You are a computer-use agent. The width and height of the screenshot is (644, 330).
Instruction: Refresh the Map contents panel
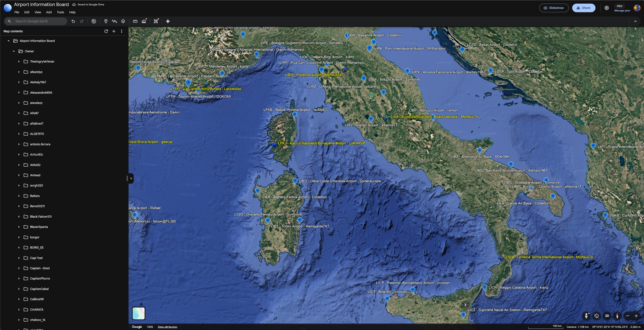pyautogui.click(x=106, y=31)
